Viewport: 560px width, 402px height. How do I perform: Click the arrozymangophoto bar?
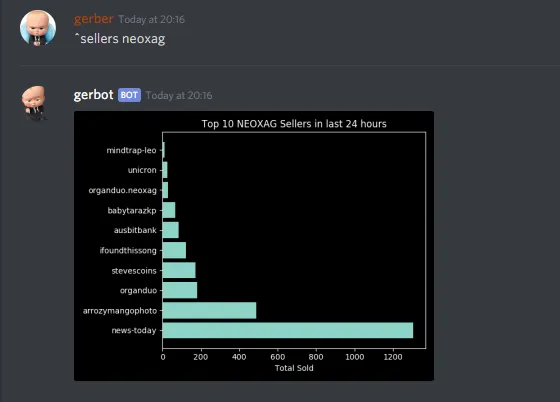click(x=209, y=310)
